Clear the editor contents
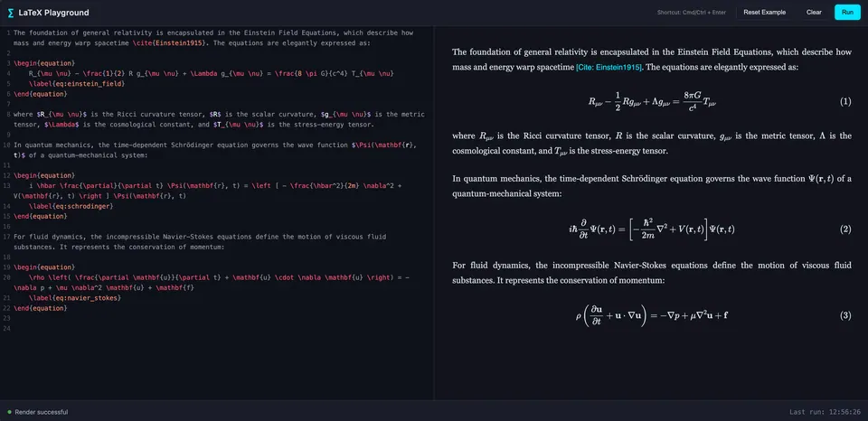 point(814,12)
